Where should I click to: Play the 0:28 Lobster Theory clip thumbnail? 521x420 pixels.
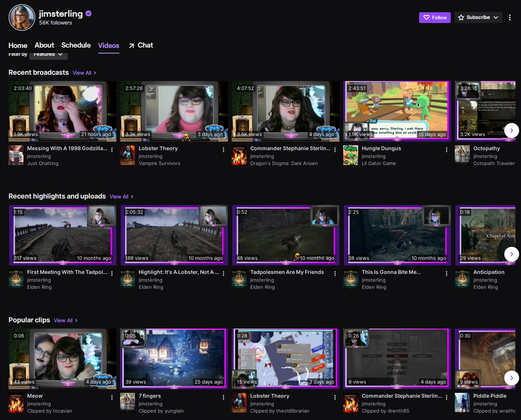286,359
